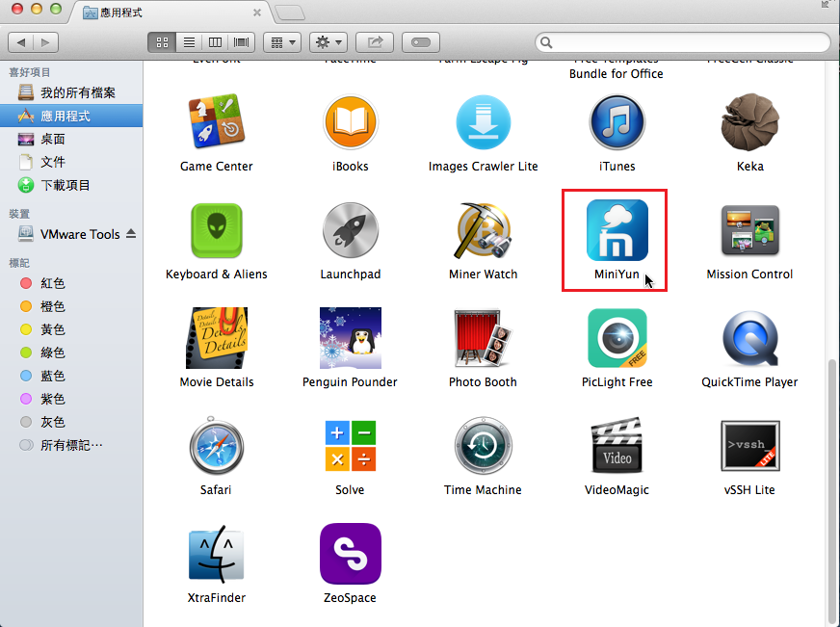Open 我的所有檔案 in the sidebar
This screenshot has width=840, height=627.
click(71, 92)
